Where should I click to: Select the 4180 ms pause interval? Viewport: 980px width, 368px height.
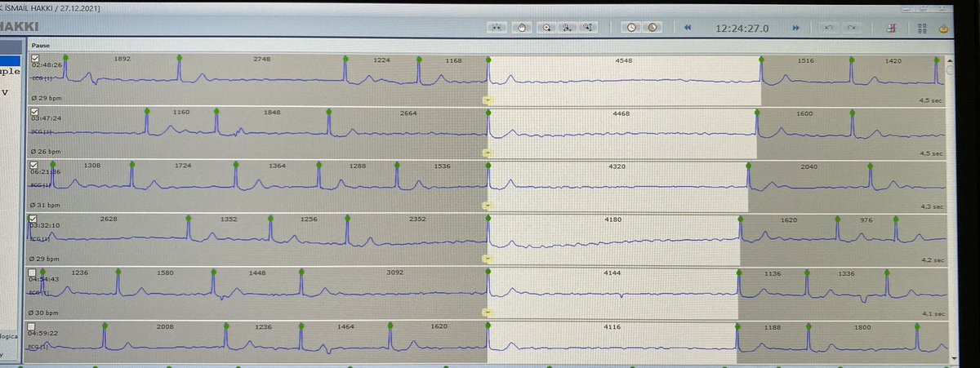614,240
